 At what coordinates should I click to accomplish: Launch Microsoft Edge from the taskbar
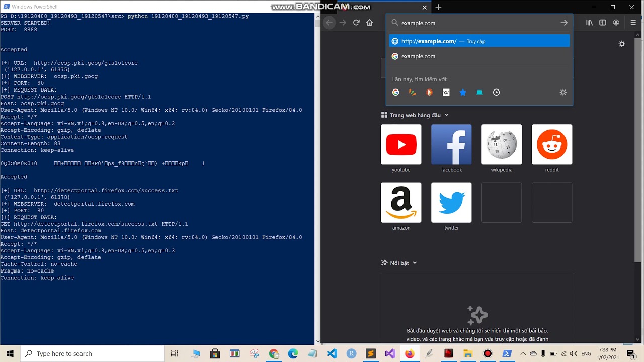click(293, 353)
